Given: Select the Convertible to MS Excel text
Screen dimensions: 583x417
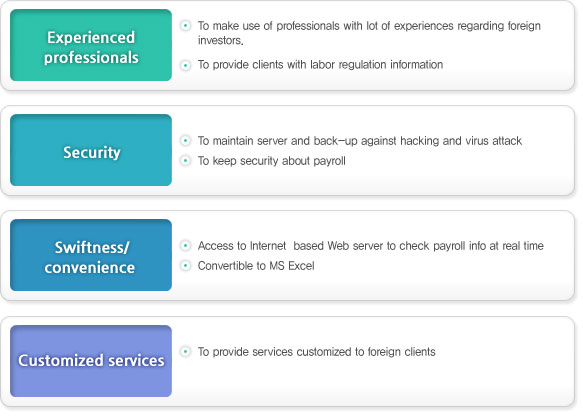Looking at the screenshot, I should tap(256, 266).
